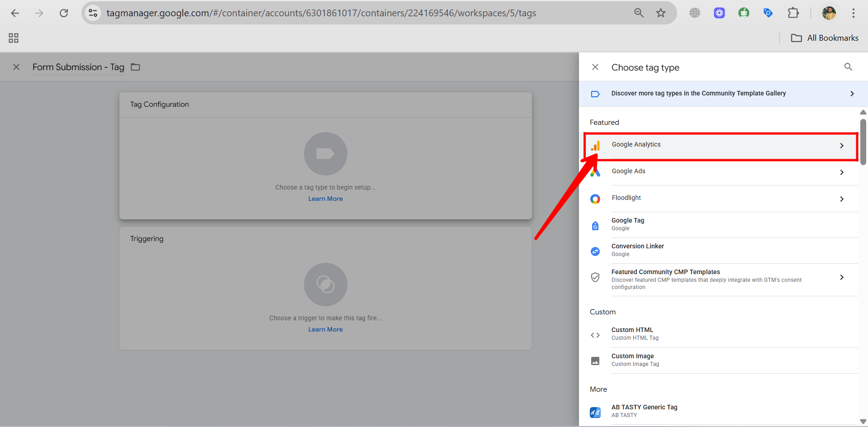The image size is (868, 427).
Task: Click 'Choose a trigger to make this tag fire...' text
Action: 326,318
